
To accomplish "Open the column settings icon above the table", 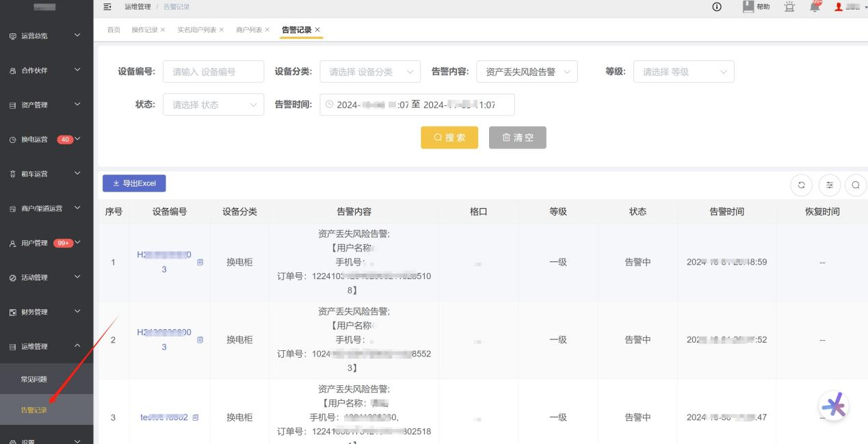I will (x=829, y=185).
